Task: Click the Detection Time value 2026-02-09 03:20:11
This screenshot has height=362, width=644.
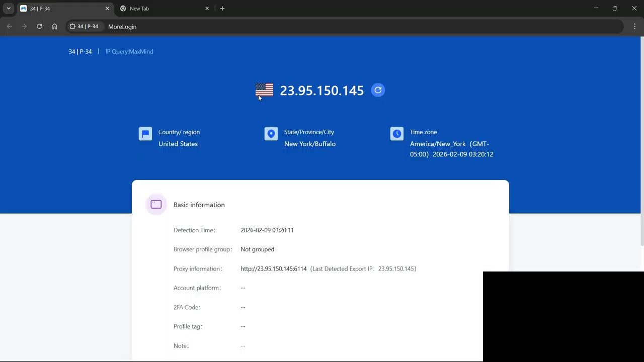Action: 267,230
